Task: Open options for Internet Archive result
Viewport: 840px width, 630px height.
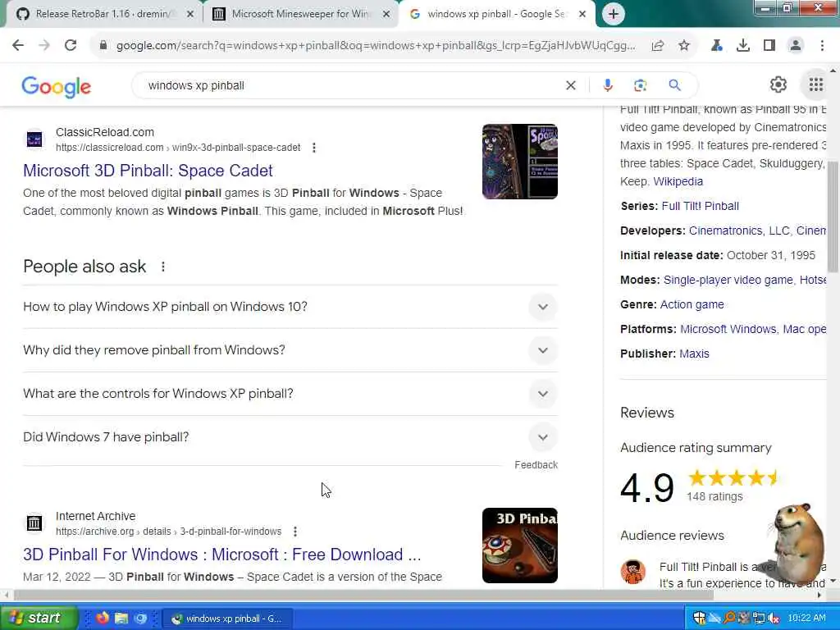Action: [295, 532]
